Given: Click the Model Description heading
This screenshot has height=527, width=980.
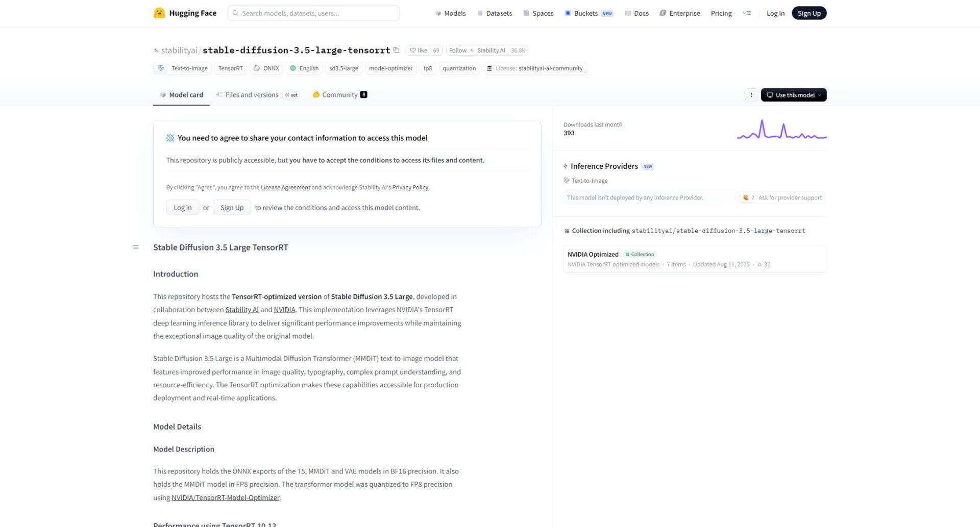Looking at the screenshot, I should [x=184, y=449].
